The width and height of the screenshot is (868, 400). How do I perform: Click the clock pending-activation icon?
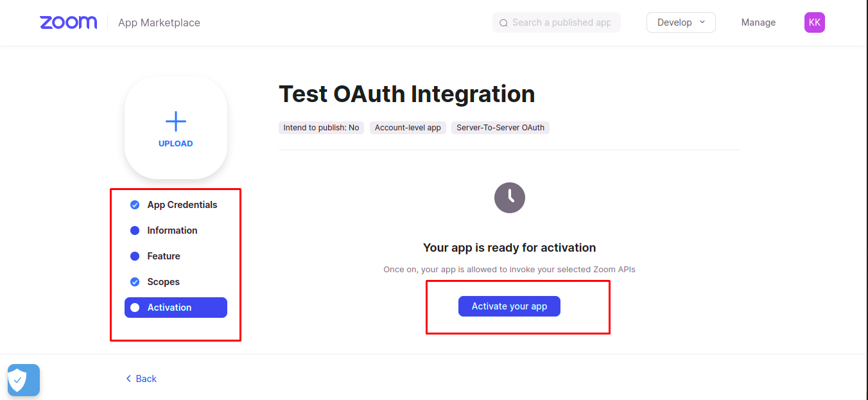[510, 197]
